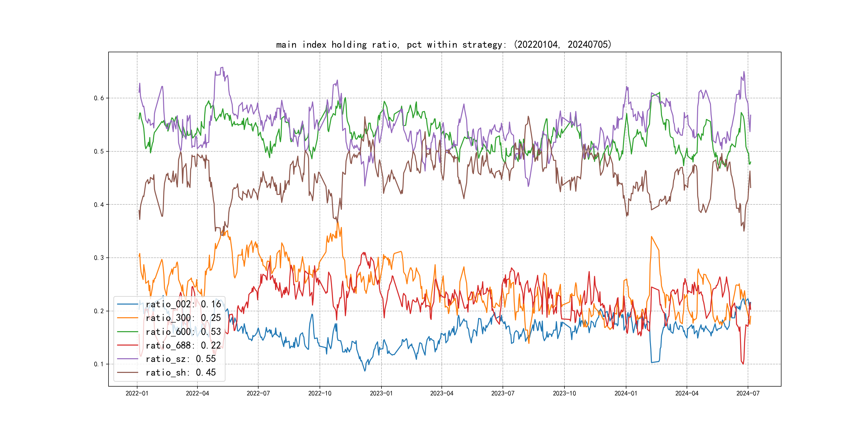Screen dimensions: 868x434
Task: Click the red line swatch in legend
Action: [x=128, y=345]
